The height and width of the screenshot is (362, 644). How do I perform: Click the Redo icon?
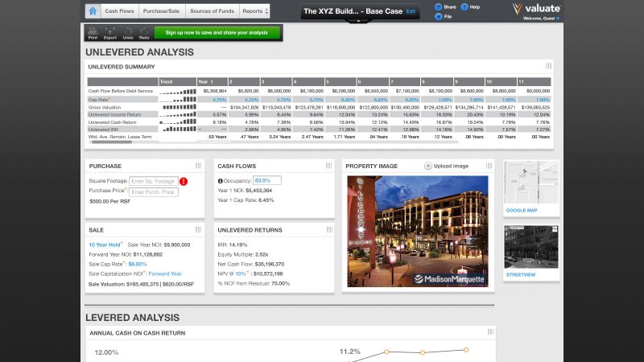144,33
